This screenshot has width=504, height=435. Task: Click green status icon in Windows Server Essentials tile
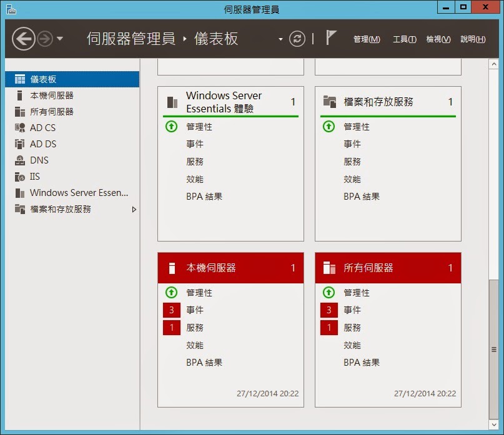pyautogui.click(x=171, y=127)
